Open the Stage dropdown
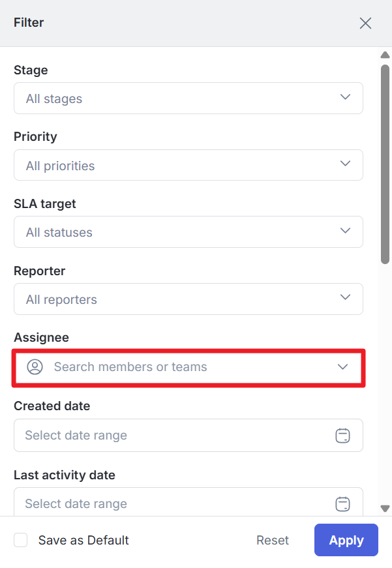Image resolution: width=392 pixels, height=568 pixels. point(188,98)
